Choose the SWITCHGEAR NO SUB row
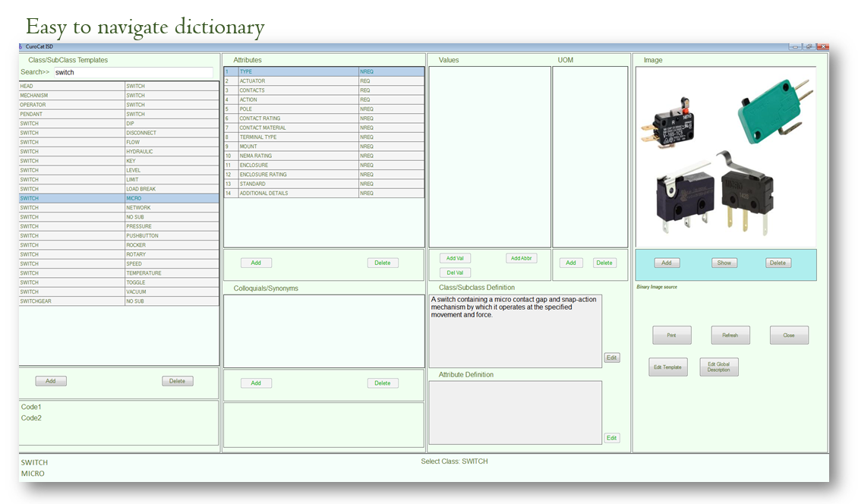Viewport: 858px width, 504px height. click(x=118, y=301)
